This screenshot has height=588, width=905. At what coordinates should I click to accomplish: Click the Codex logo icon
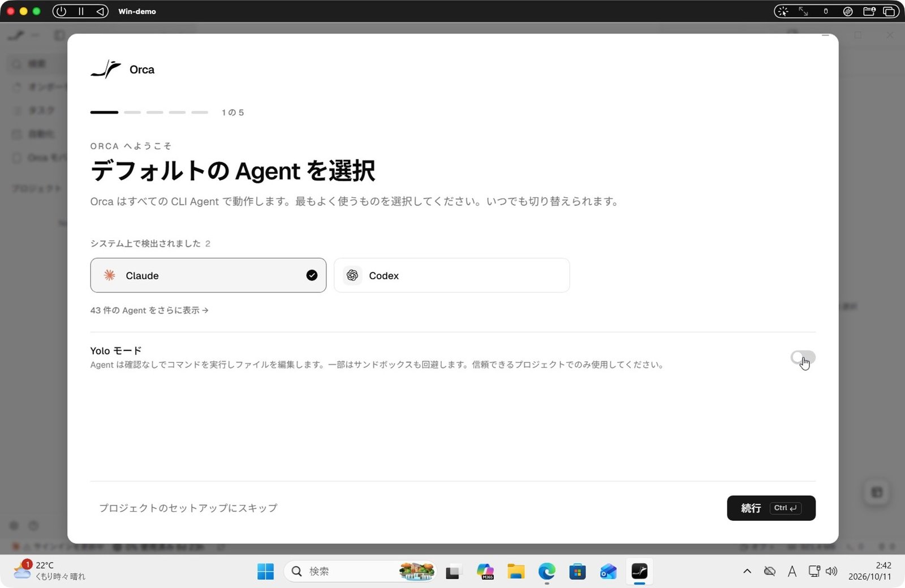pos(352,275)
